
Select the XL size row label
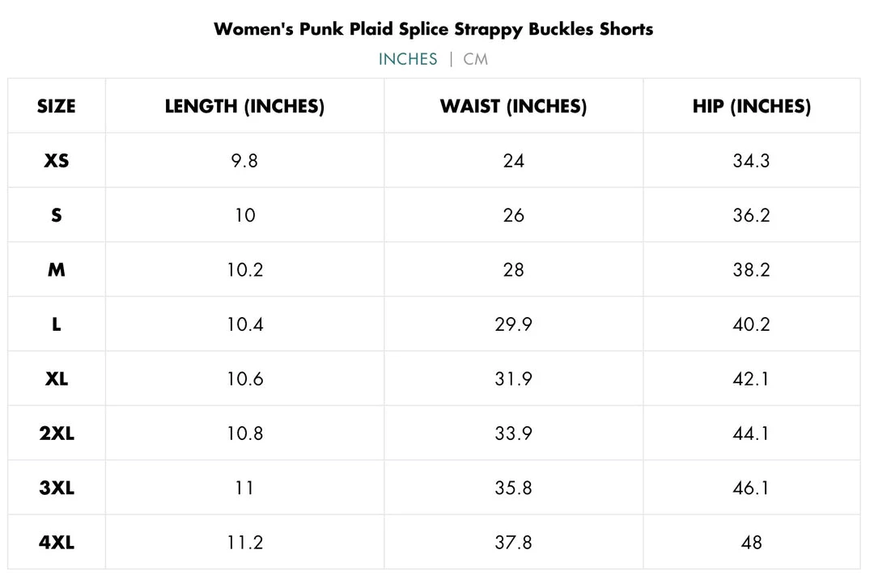[x=57, y=379]
